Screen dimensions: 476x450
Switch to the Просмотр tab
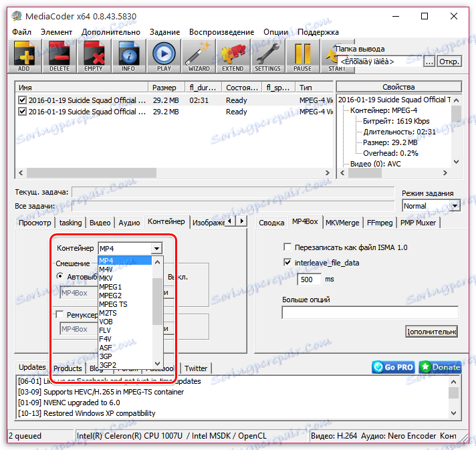[35, 223]
